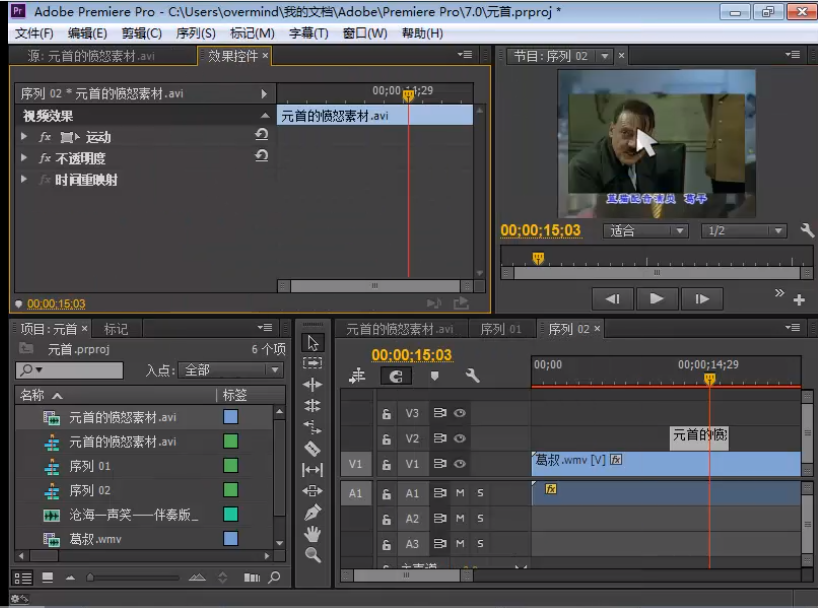
Task: Hide effect controls timeline view arrow
Action: [x=264, y=94]
